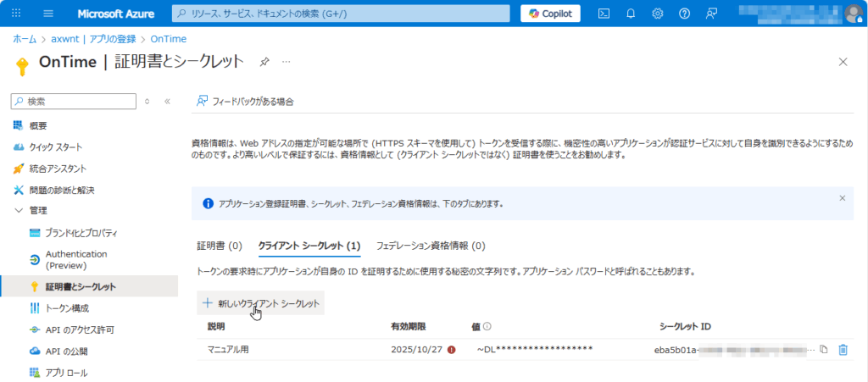Delete the マニュアル用 client secret
This screenshot has width=868, height=382.
pos(843,349)
